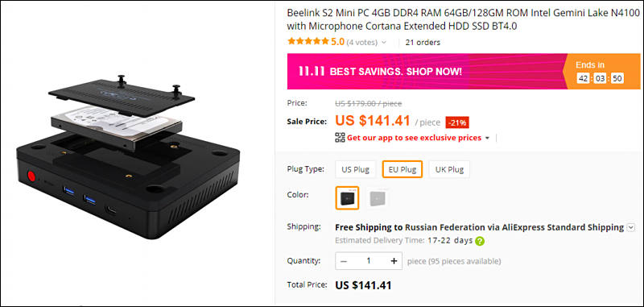Choose the black color swatch
The image size is (644, 307).
point(347,198)
